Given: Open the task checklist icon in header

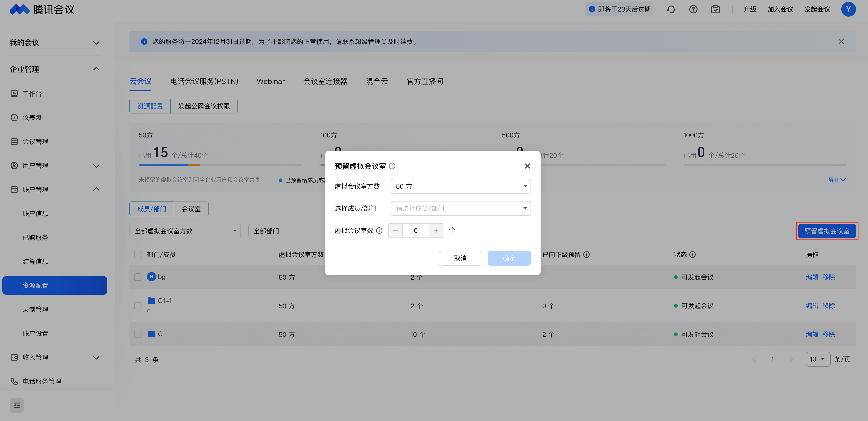Looking at the screenshot, I should click(x=715, y=9).
